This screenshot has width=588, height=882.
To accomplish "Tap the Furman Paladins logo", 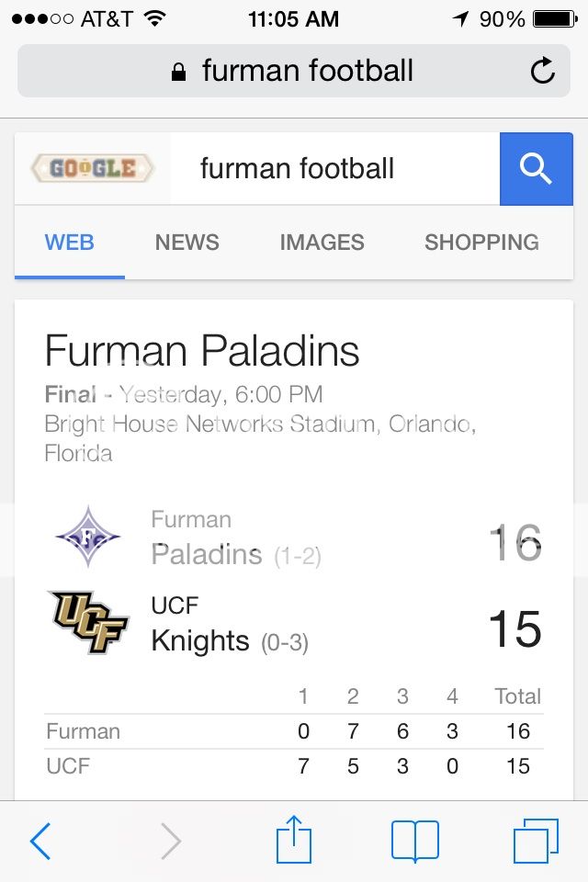I will click(88, 537).
